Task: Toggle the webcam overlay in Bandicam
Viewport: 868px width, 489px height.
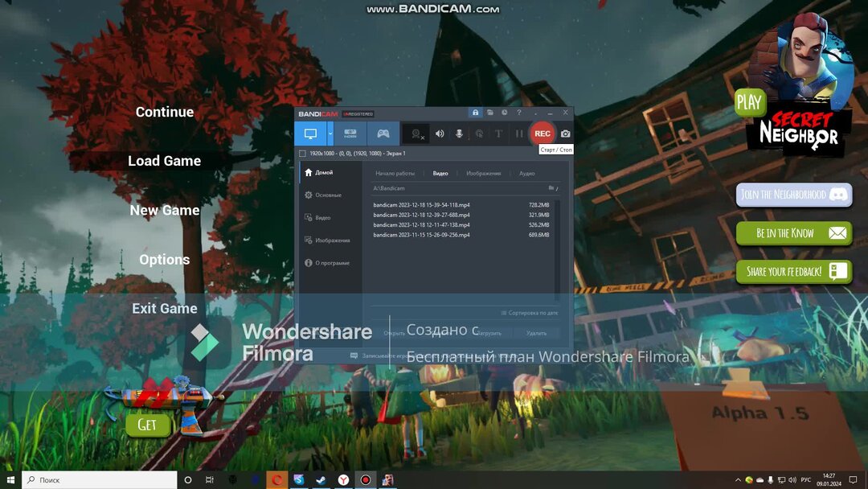Action: 416,134
